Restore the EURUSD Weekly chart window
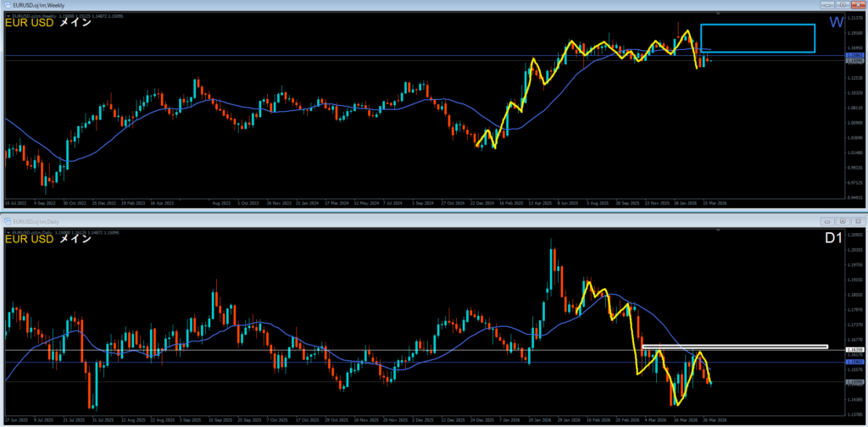 843,4
